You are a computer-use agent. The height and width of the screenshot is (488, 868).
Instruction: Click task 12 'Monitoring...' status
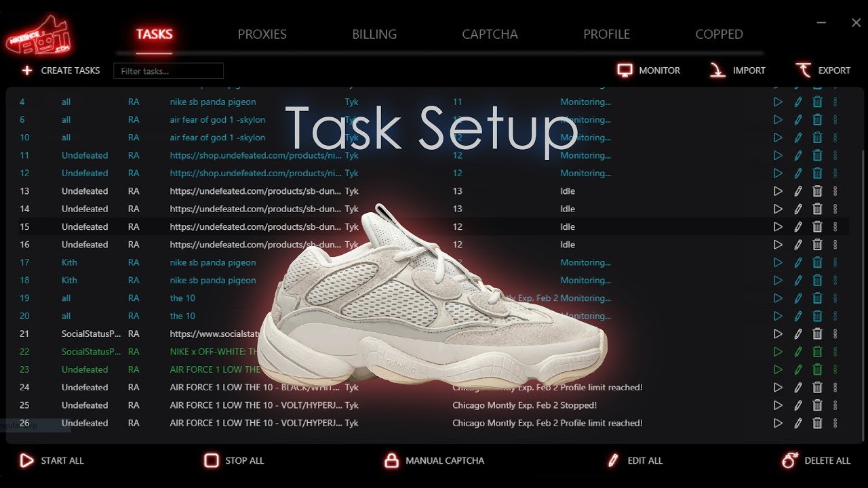(585, 174)
